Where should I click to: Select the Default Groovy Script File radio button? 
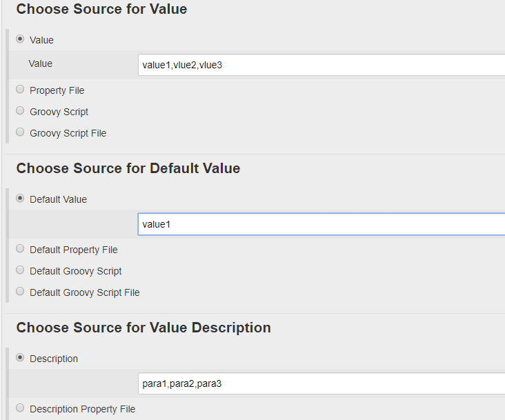tap(20, 292)
